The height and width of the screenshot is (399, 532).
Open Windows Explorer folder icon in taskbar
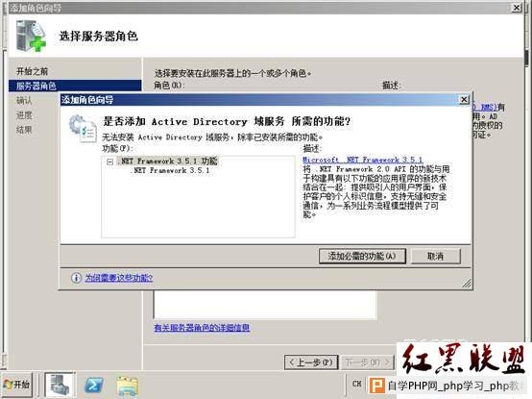click(x=127, y=387)
